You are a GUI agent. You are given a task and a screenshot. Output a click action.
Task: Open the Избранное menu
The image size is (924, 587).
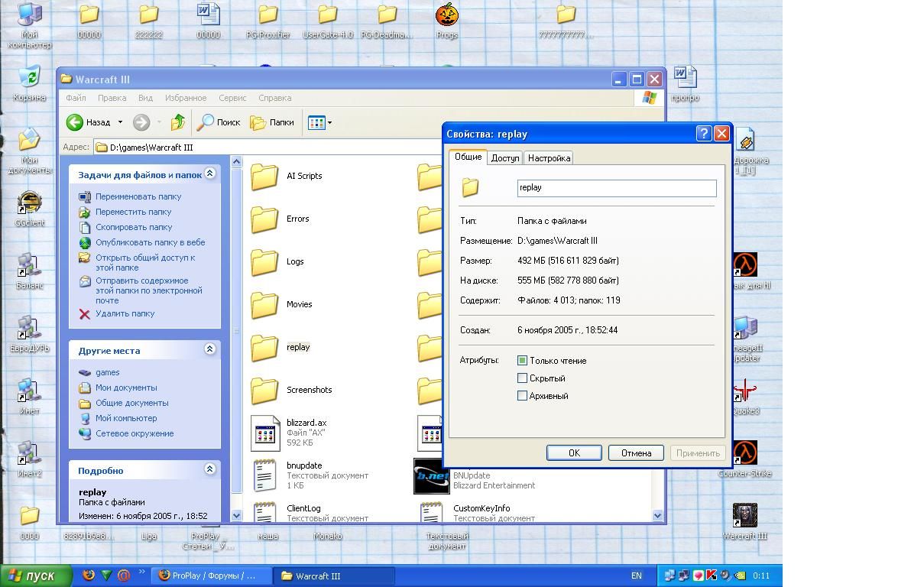click(x=186, y=98)
